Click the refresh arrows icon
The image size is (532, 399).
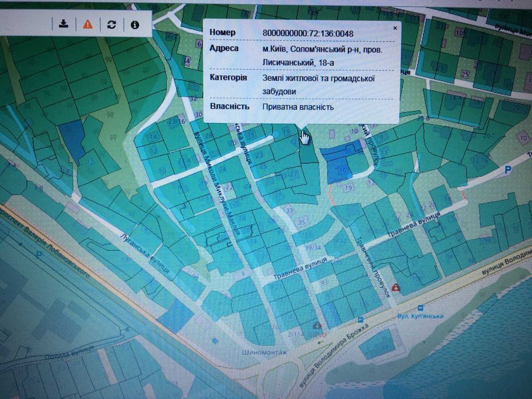111,25
